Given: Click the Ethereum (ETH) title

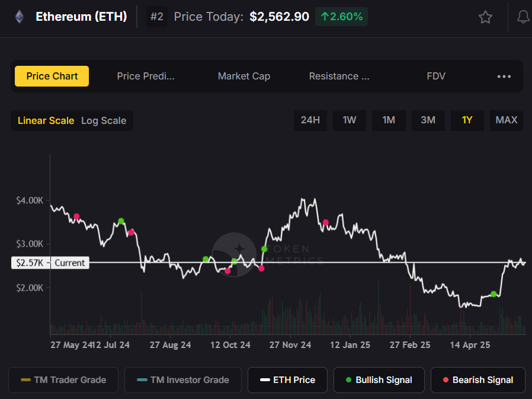Looking at the screenshot, I should 81,17.
